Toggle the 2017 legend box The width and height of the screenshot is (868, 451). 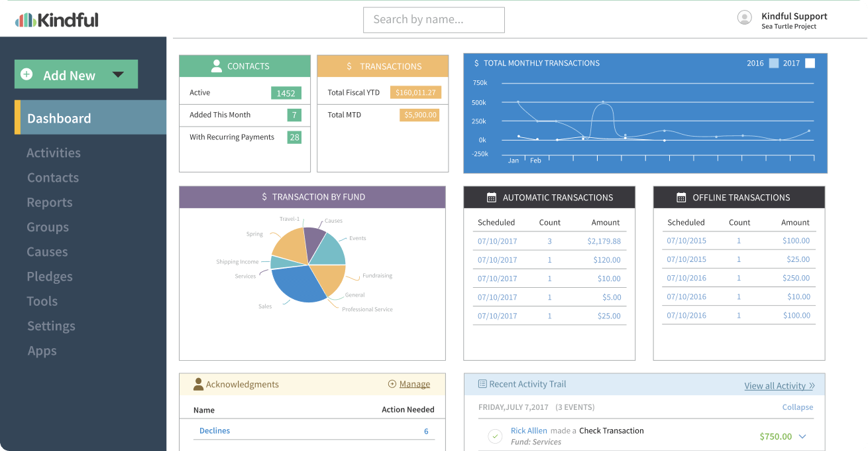[810, 64]
